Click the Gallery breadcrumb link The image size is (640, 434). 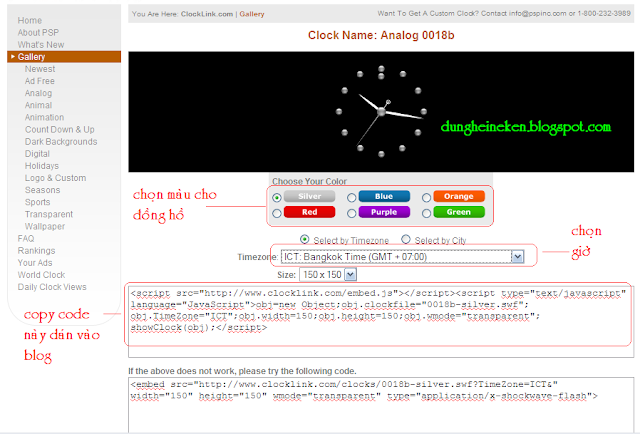coord(252,14)
